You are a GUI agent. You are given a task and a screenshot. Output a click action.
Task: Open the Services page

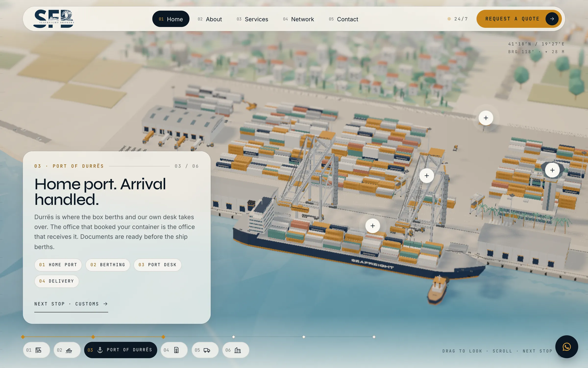tap(252, 19)
